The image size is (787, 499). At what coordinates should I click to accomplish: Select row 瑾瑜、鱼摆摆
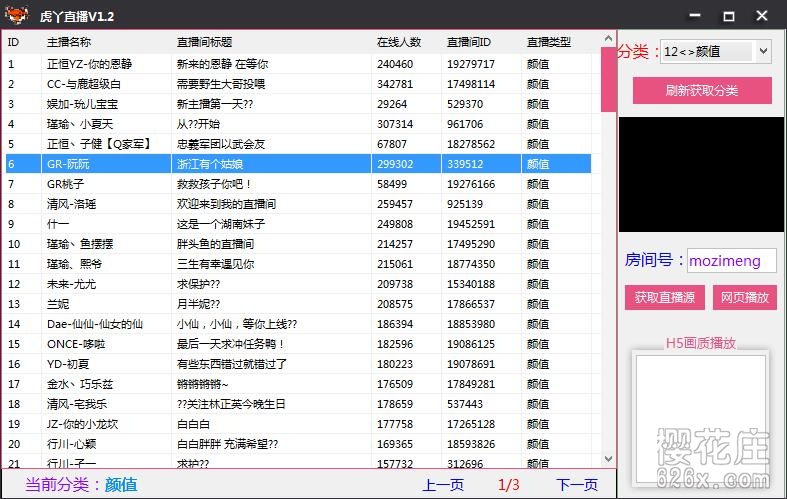[x=298, y=244]
